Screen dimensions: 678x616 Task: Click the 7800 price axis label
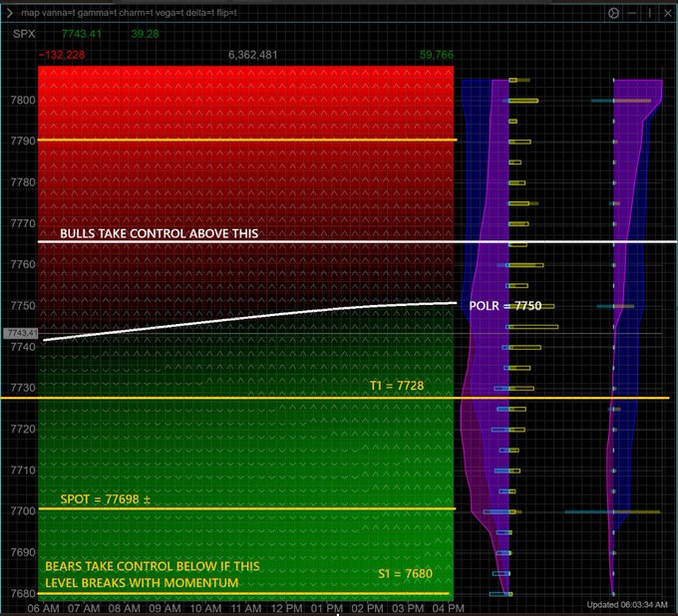point(23,100)
